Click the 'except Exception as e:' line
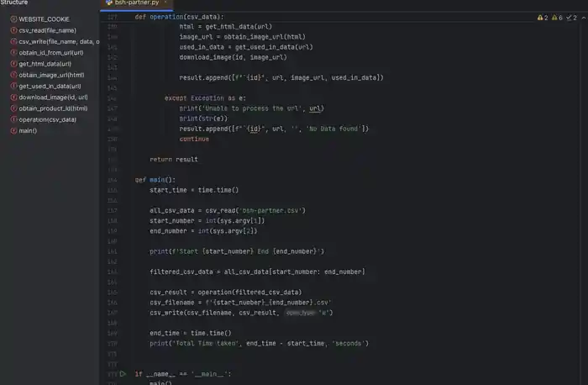588x385 pixels. [x=206, y=98]
